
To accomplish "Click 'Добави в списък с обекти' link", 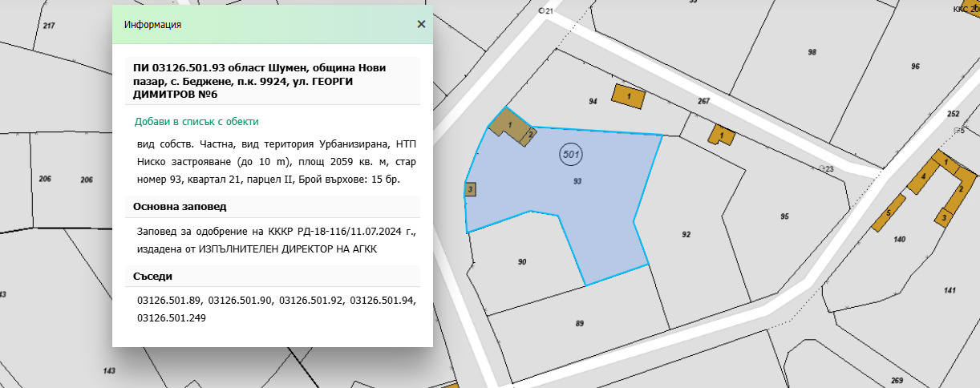I will [x=196, y=121].
